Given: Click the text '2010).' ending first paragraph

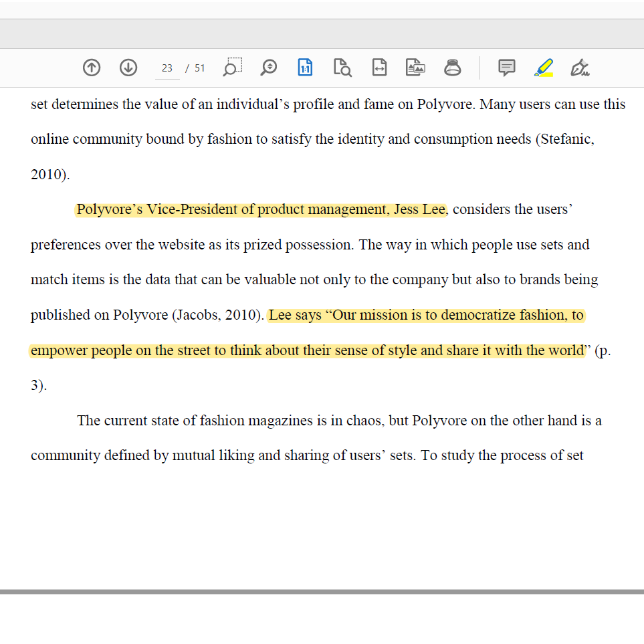Looking at the screenshot, I should pos(50,175).
